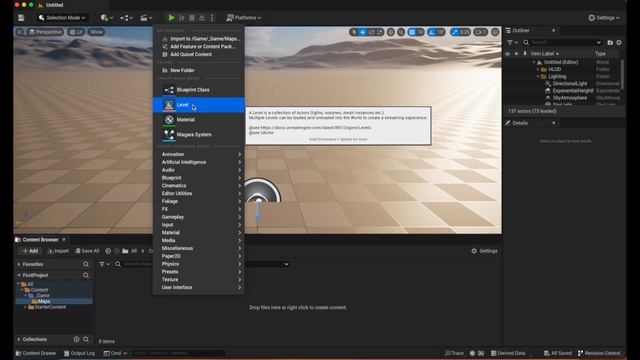
Task: Select the viewport select-objects tool icon
Action: [354, 32]
